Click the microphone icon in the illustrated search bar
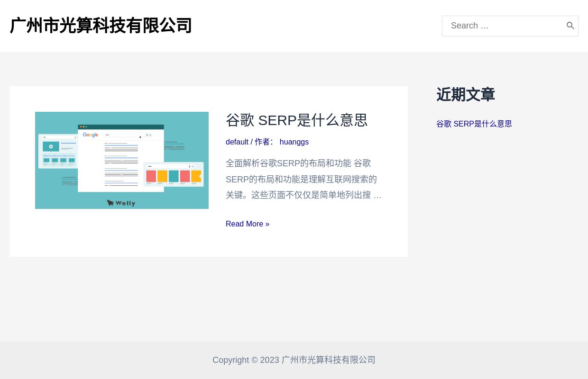588x379 pixels. pyautogui.click(x=147, y=135)
